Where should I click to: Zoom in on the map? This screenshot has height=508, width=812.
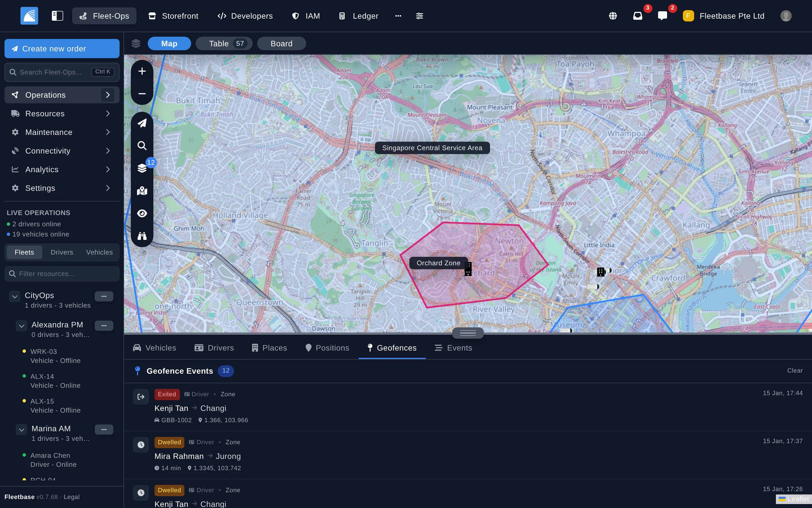(142, 71)
